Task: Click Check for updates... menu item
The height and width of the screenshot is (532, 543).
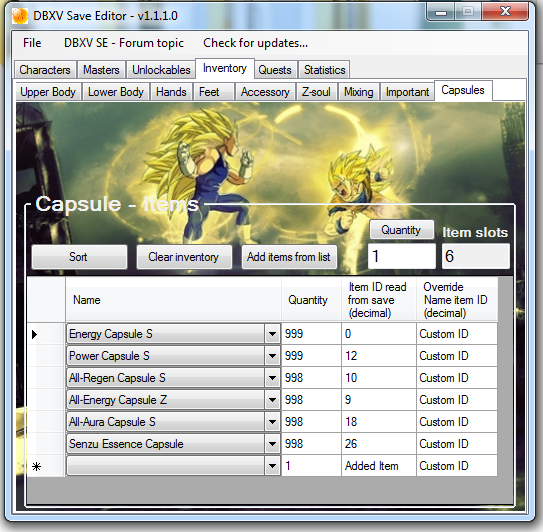Action: [x=255, y=43]
